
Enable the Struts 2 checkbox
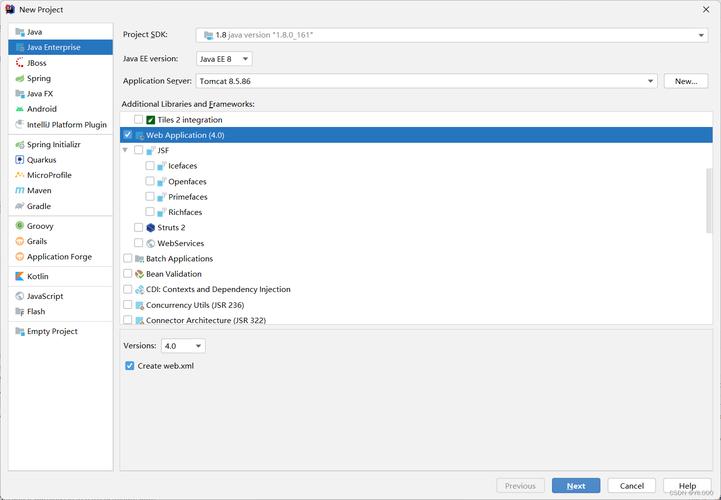[138, 227]
